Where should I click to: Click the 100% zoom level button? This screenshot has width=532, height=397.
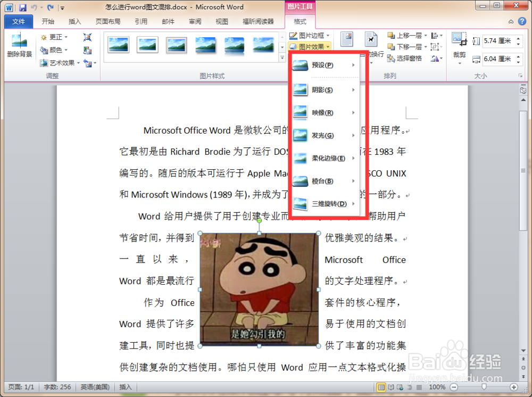pos(437,387)
